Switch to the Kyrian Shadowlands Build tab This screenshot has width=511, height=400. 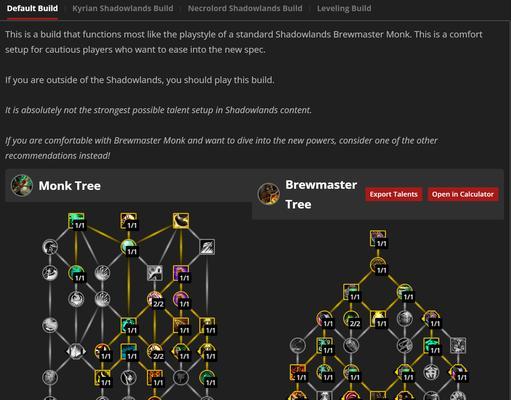[x=123, y=8]
